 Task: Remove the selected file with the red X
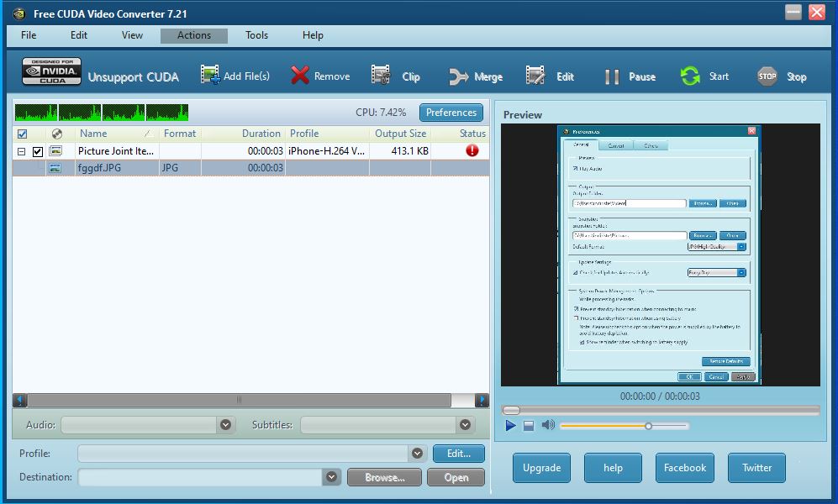(300, 76)
